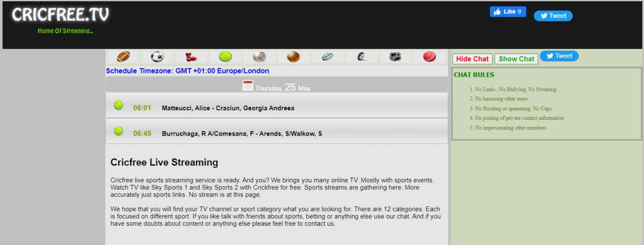Viewport: 644px width, 245px height.
Task: Click the 06:45 match time
Action: click(142, 133)
